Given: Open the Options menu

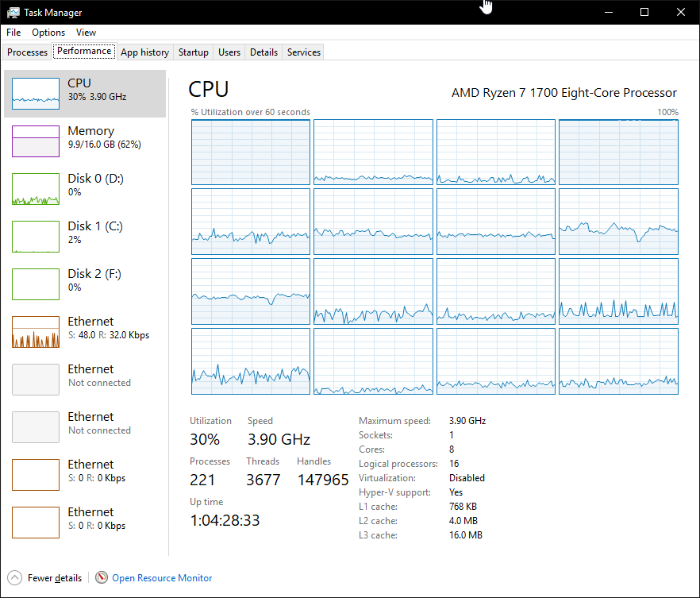Looking at the screenshot, I should pos(48,32).
